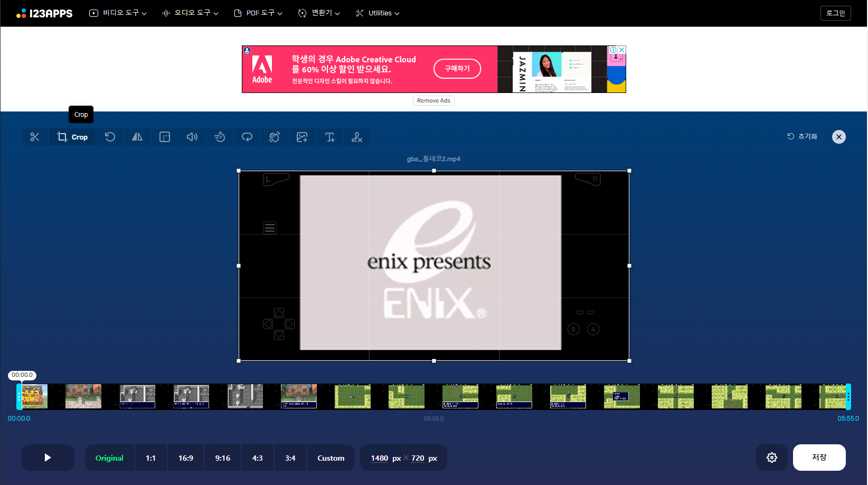Click the width field showing 1480

click(380, 458)
